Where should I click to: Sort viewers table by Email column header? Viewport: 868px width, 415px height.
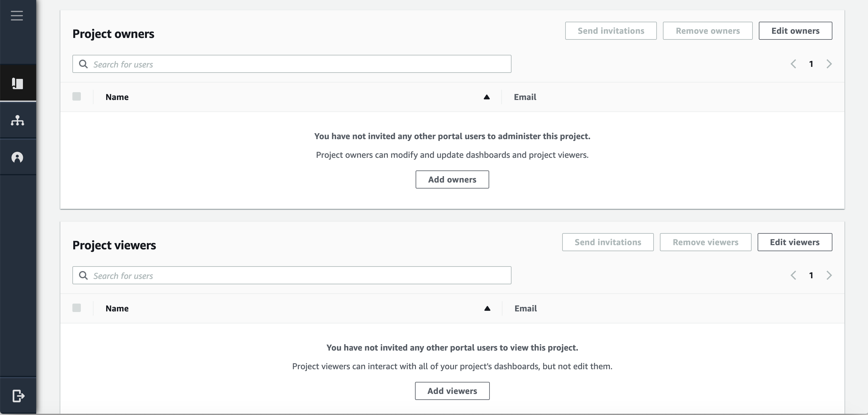point(526,308)
